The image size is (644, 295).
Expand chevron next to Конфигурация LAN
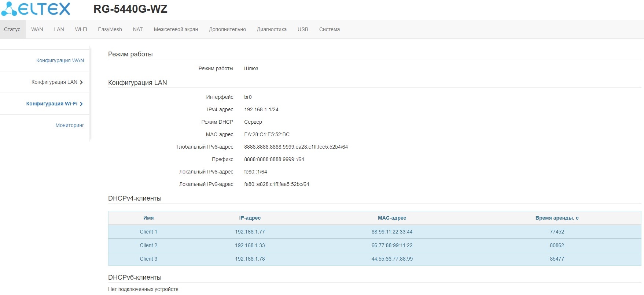(81, 82)
